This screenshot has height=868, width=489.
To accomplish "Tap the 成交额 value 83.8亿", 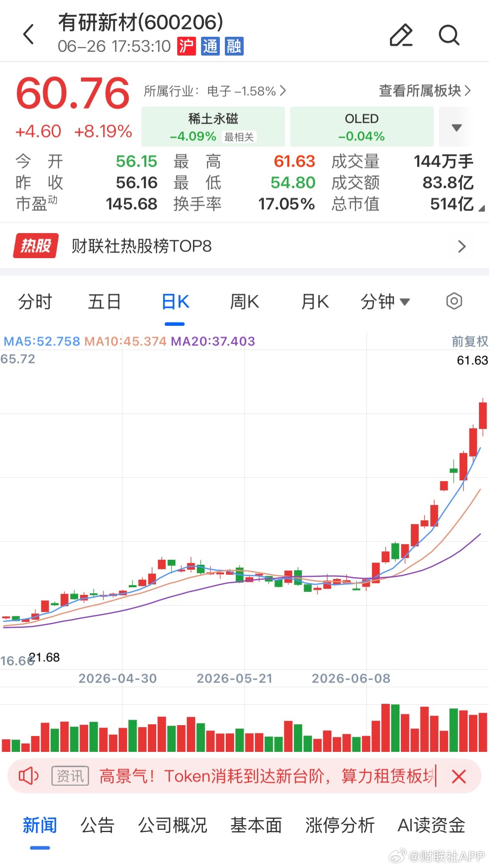I will click(x=448, y=183).
